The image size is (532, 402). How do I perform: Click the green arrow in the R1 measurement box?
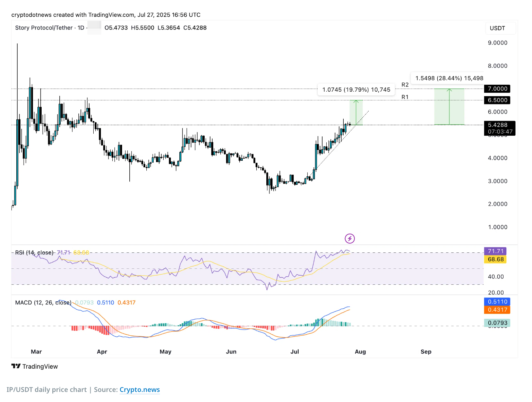click(x=356, y=112)
